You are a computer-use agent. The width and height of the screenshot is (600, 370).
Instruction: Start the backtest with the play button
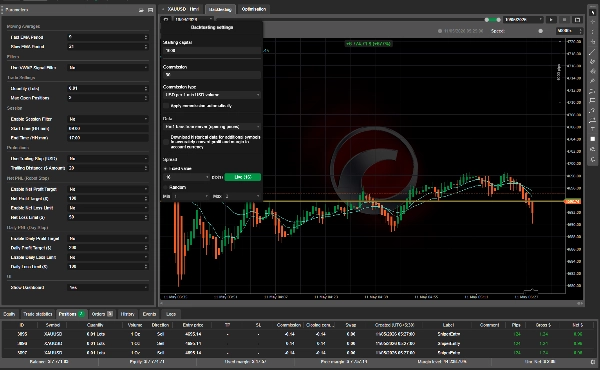pyautogui.click(x=551, y=20)
